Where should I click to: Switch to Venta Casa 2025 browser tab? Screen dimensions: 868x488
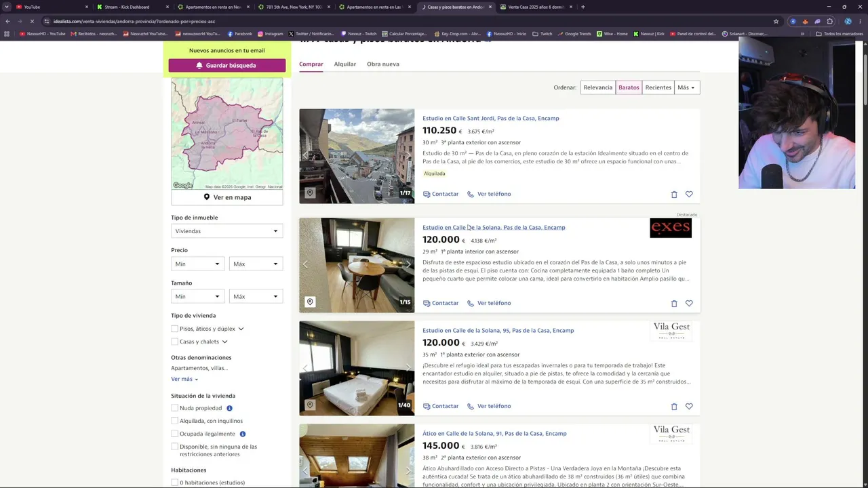coord(536,7)
